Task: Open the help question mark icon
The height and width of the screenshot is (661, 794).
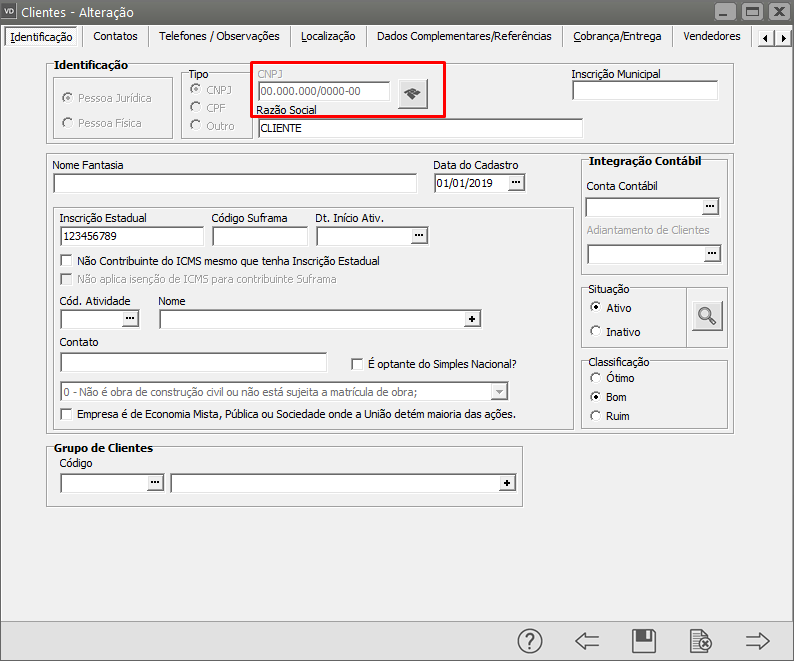Action: 529,641
